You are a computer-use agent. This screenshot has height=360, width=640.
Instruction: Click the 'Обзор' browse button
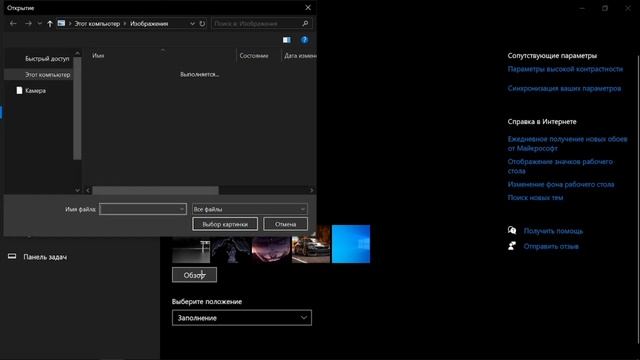click(x=194, y=275)
